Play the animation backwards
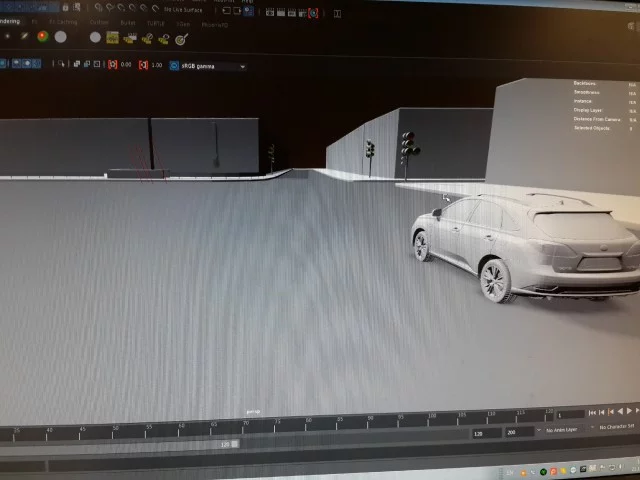 [x=620, y=411]
